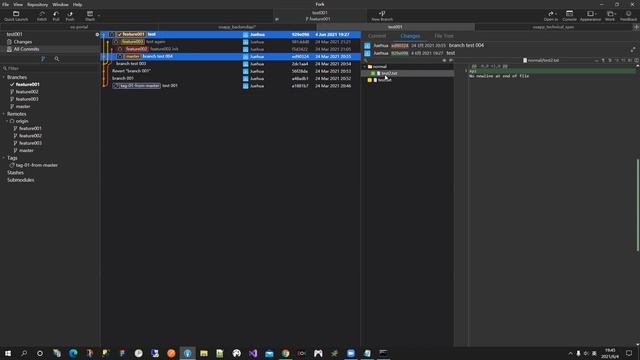Open Submodules section
Screen dimensions: 640x360
pos(20,180)
